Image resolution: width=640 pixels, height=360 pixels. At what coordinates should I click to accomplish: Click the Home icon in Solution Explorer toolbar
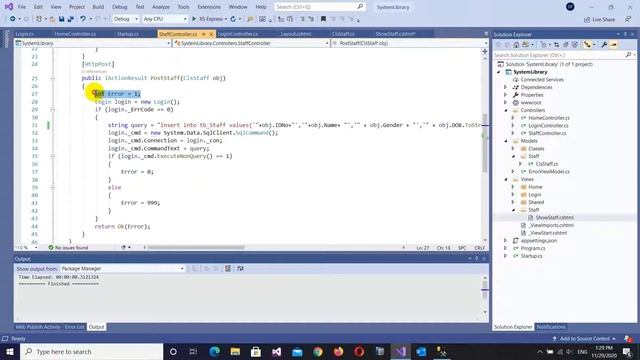click(x=516, y=45)
